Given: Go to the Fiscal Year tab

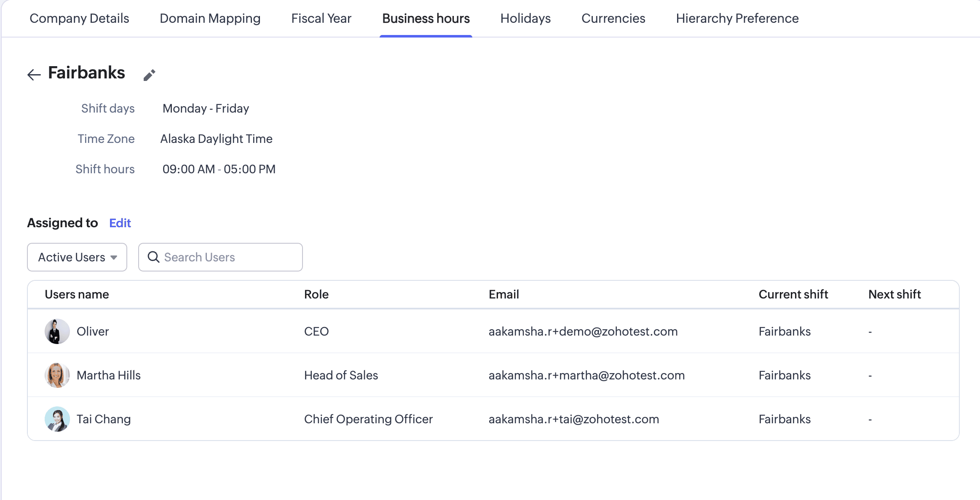Looking at the screenshot, I should pos(321,19).
